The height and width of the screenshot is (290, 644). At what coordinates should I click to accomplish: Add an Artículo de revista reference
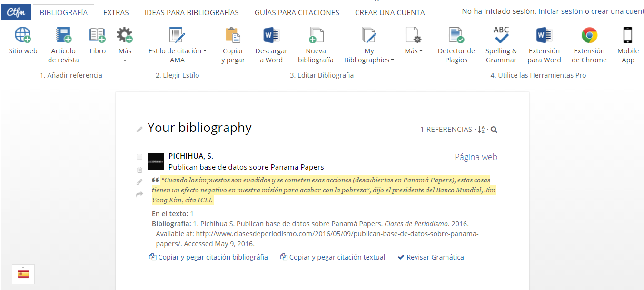63,36
